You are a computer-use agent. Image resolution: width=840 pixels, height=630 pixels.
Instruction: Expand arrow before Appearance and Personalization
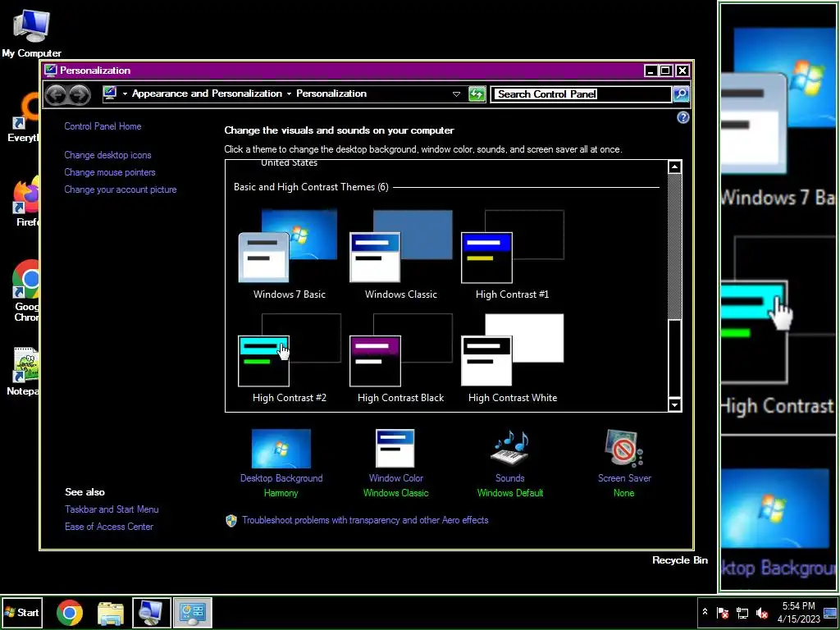click(125, 94)
